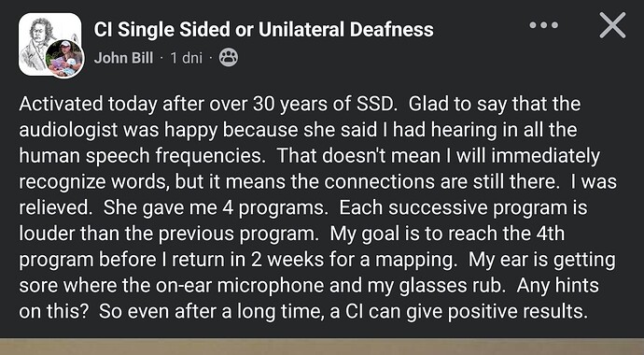Viewport: 644px width, 355px height.
Task: Click the sentence 'She gave me 4 programs'
Action: 216,207
